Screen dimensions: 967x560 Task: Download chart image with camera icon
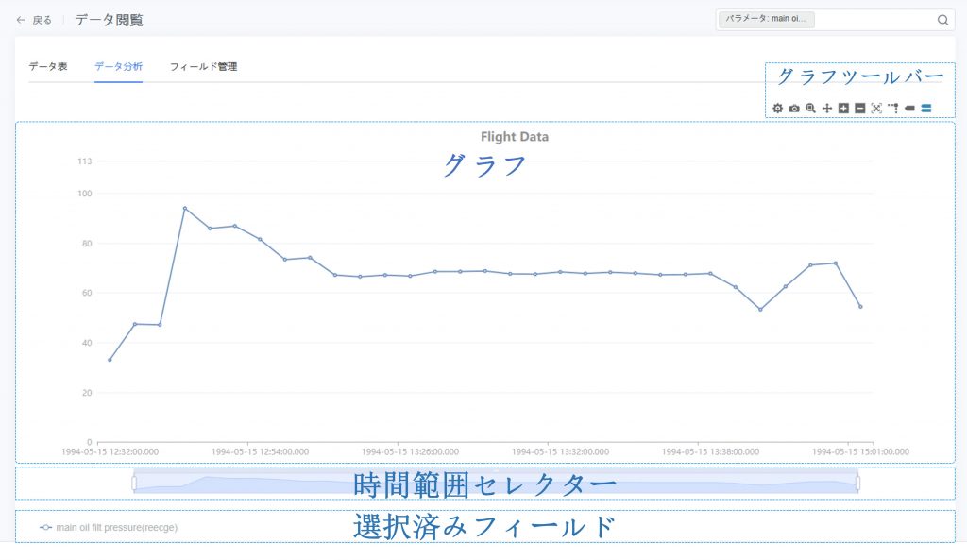coord(794,109)
